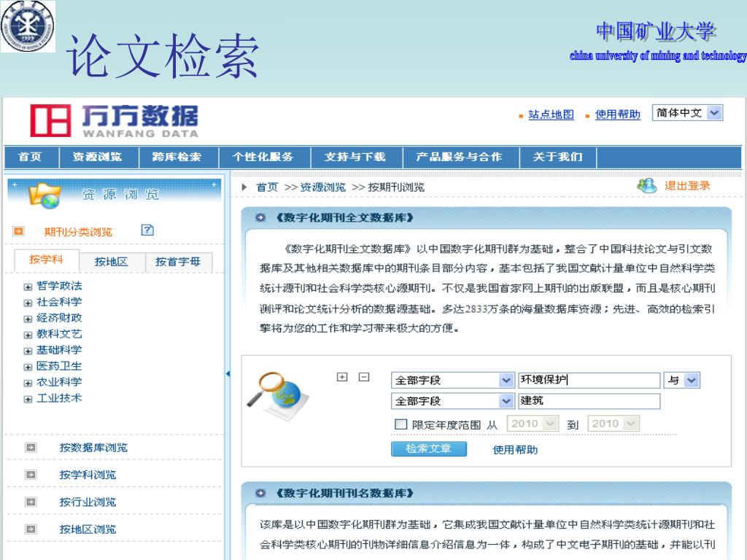Click the university emblem logo
This screenshot has height=560, width=747.
(28, 26)
